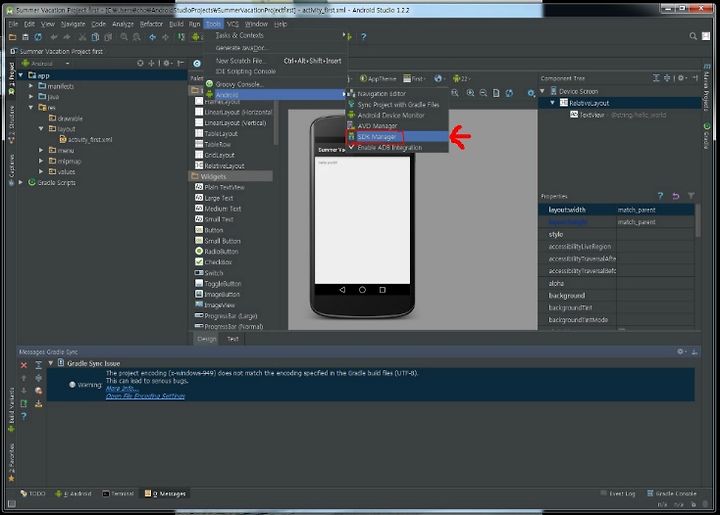Click the Find magnifier toolbar icon
The width and height of the screenshot is (720, 515).
point(124,37)
